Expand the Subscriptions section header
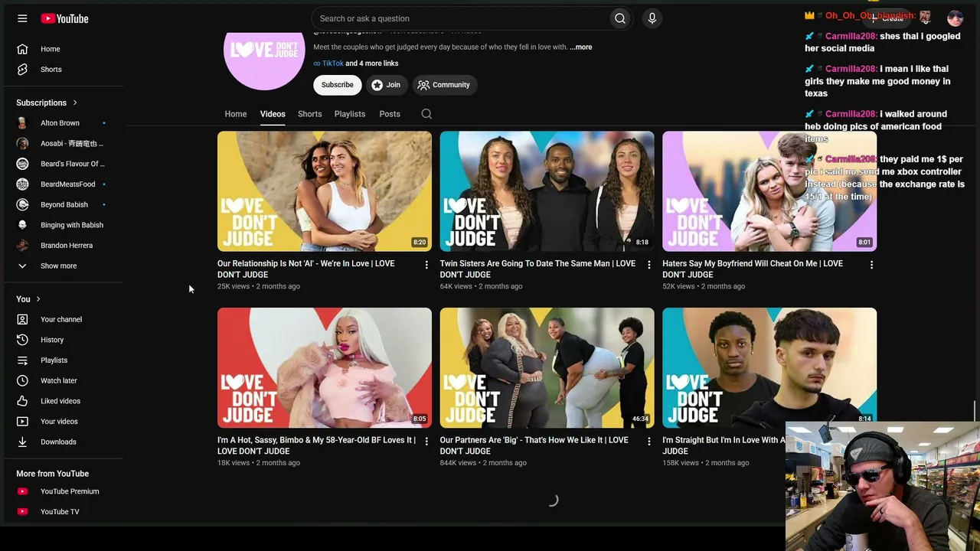The width and height of the screenshot is (980, 551). 47,103
